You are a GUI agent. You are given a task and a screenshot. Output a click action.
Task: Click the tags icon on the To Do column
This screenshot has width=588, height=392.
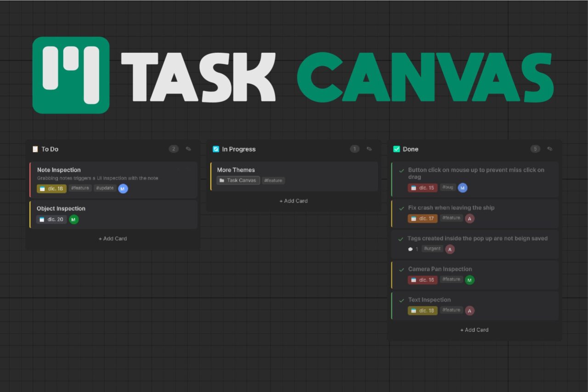pos(188,149)
